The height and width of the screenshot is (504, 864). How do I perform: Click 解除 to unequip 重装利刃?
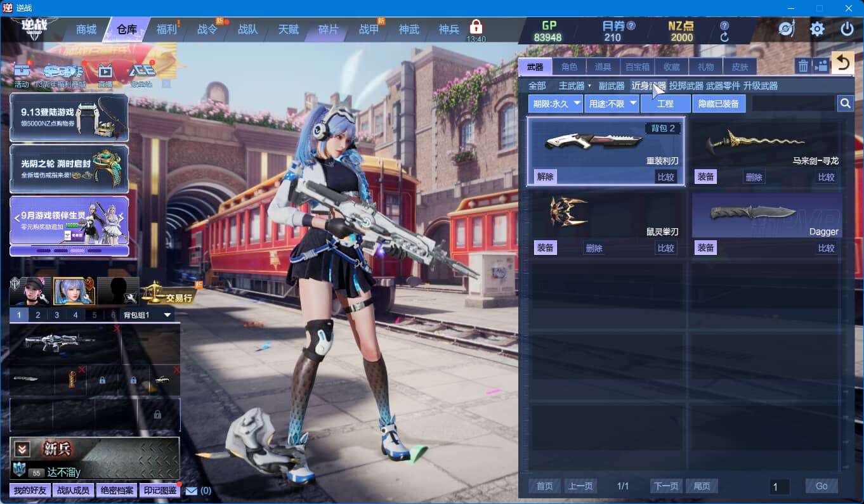[545, 177]
